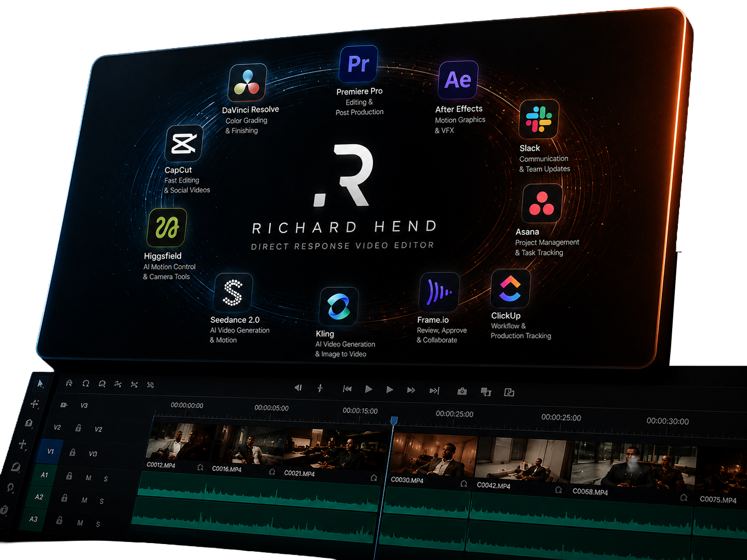Select the blue V1 source track target
Image resolution: width=747 pixels, height=560 pixels.
pos(50,451)
